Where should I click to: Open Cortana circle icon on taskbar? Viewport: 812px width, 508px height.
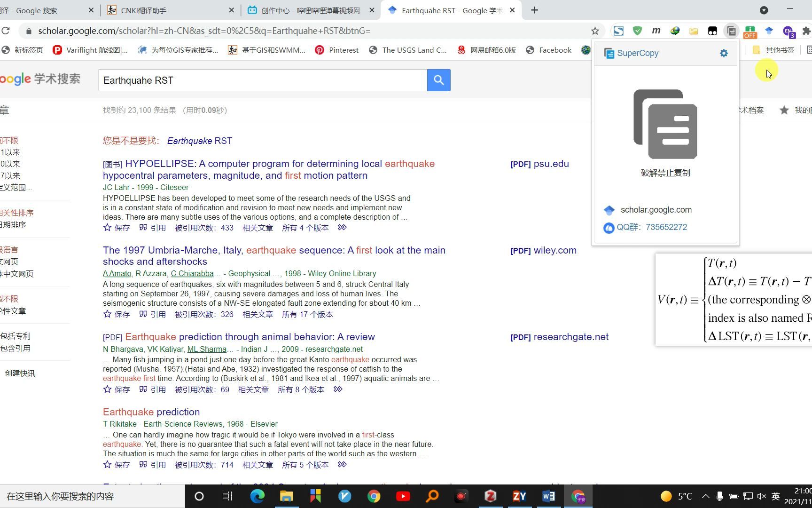pyautogui.click(x=199, y=496)
